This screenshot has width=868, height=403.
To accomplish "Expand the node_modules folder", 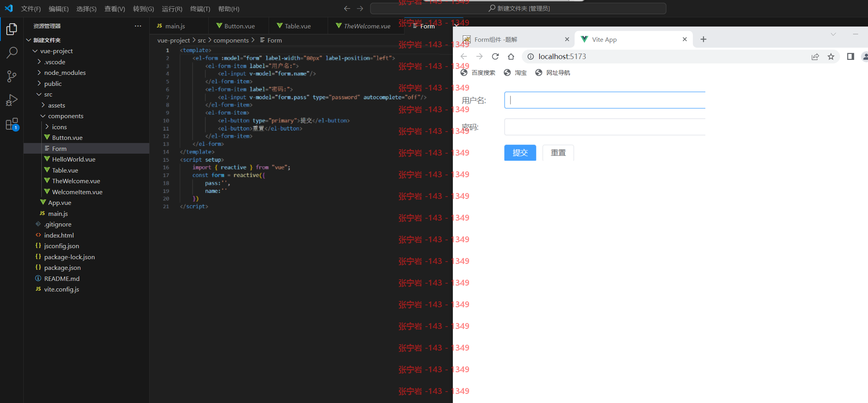I will [x=39, y=73].
